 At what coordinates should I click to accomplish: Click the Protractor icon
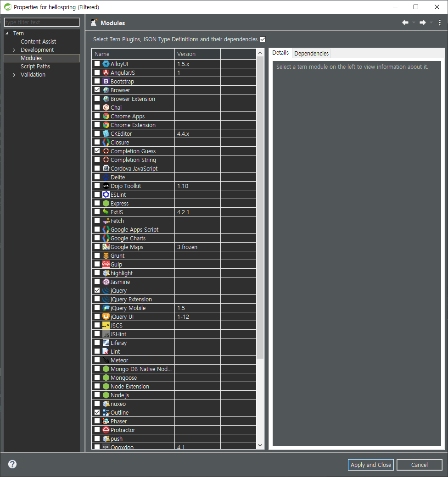click(x=106, y=430)
